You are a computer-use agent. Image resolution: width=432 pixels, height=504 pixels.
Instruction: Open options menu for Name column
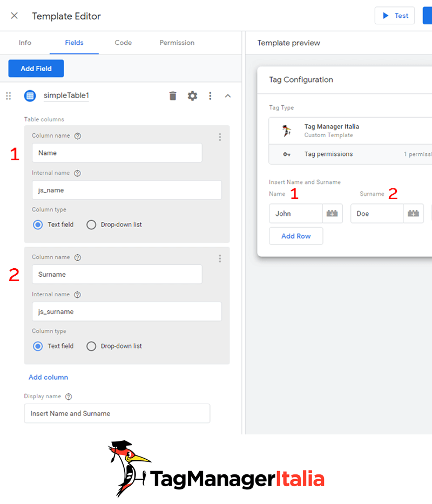[220, 137]
